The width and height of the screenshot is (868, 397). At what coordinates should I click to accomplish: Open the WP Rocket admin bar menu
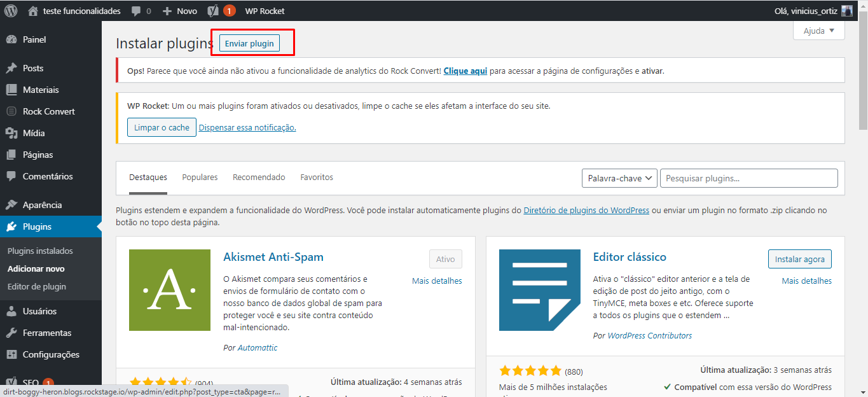265,11
